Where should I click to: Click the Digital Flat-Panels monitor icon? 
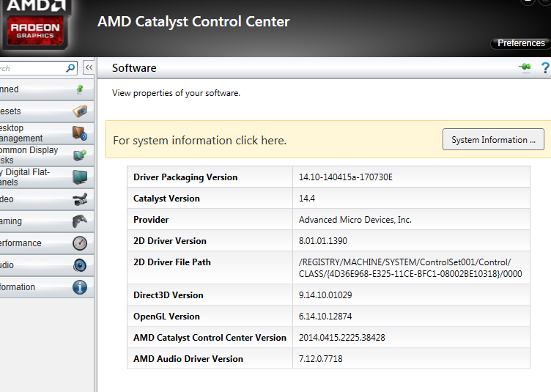[x=80, y=177]
